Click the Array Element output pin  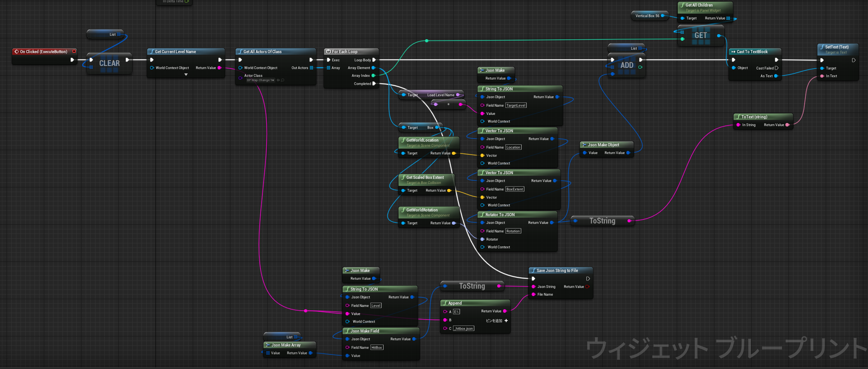[x=373, y=68]
